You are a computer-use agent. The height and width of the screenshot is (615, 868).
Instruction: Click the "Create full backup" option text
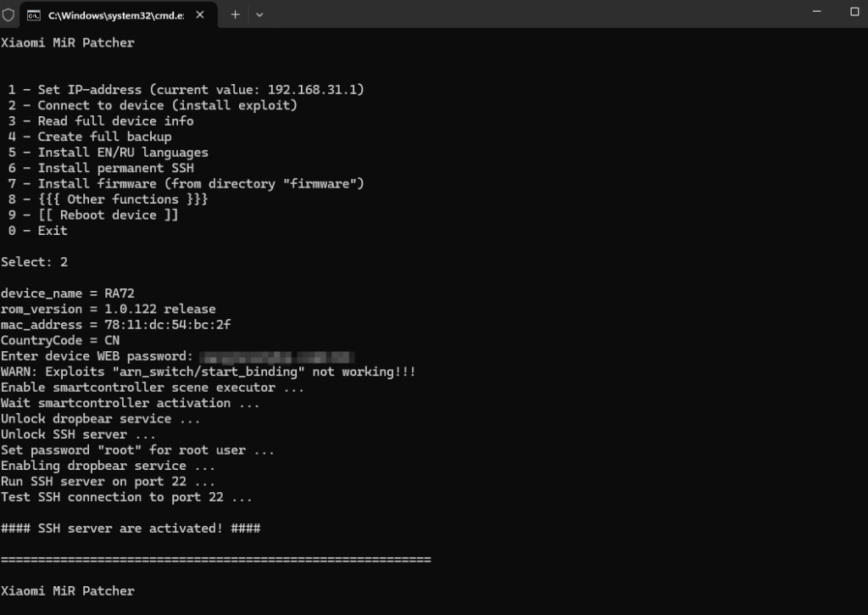tap(90, 137)
